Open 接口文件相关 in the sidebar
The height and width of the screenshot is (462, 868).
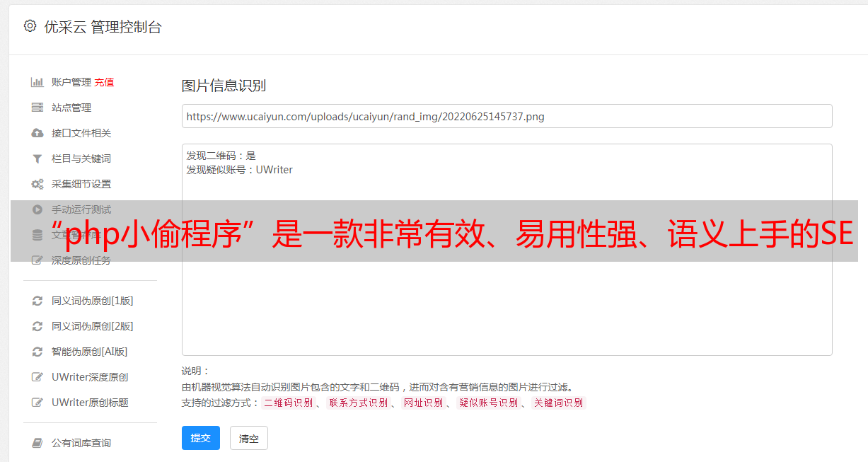(x=81, y=133)
